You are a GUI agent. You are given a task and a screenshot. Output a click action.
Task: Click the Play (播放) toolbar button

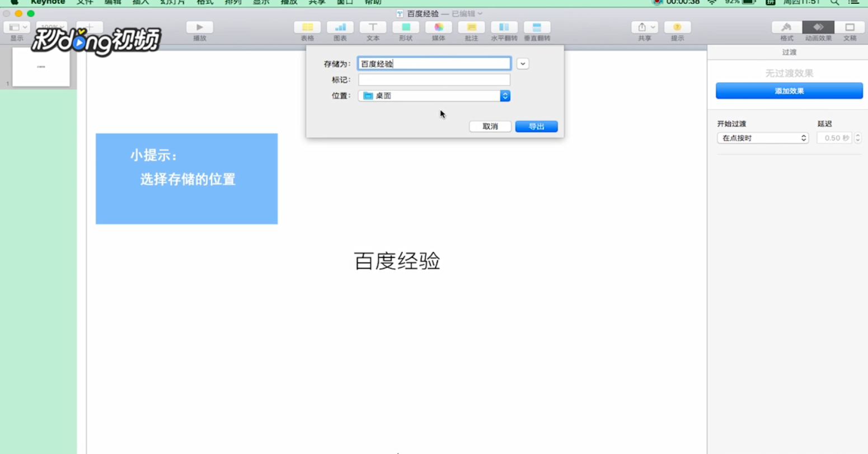coord(199,27)
